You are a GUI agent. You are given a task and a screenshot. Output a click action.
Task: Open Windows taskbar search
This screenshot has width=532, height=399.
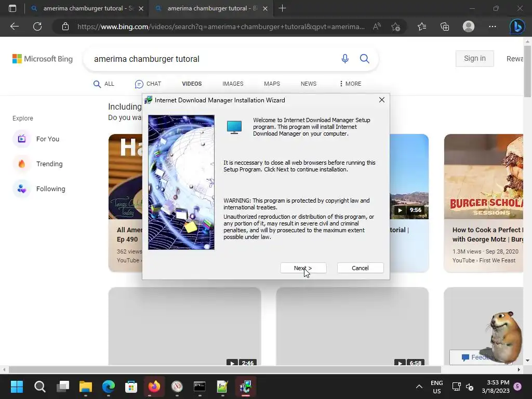[x=39, y=387]
